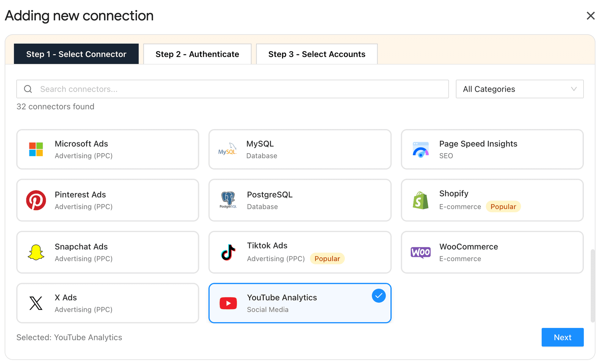Open Step 3 - Select Accounts

pos(317,54)
